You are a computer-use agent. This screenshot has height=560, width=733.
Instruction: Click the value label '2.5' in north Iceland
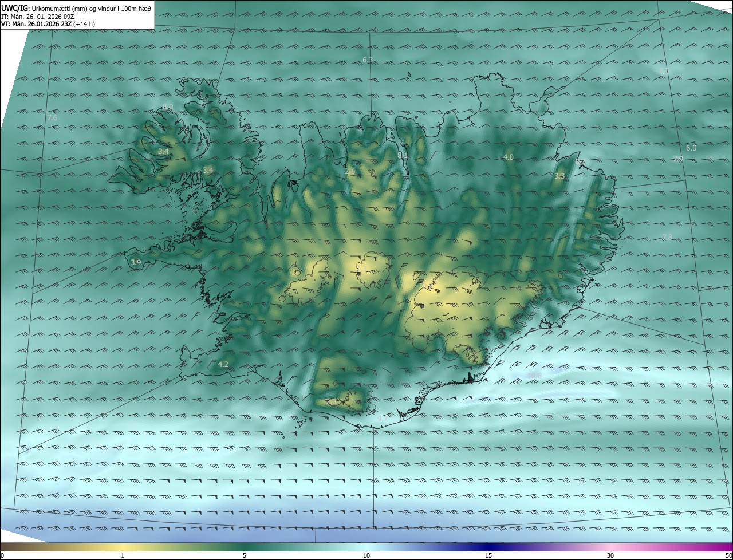pos(350,171)
